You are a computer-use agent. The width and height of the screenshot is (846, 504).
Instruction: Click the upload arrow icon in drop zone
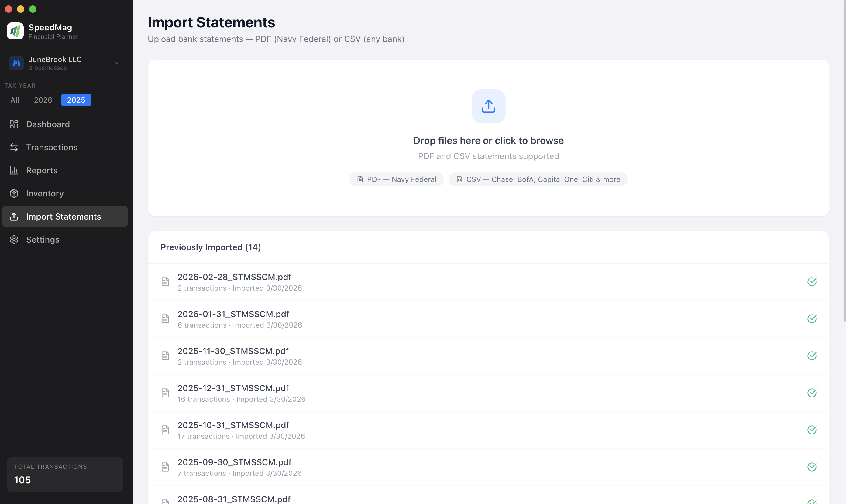[x=488, y=106]
